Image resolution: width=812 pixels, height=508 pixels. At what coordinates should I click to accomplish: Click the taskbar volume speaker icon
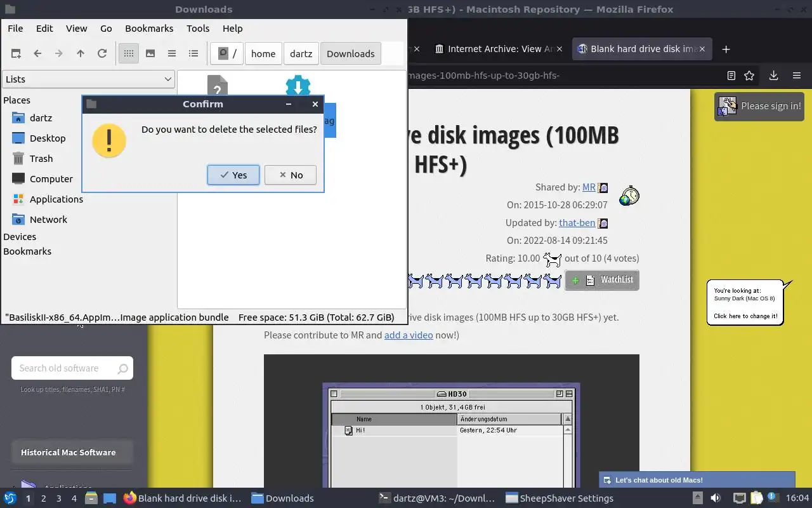pos(716,498)
